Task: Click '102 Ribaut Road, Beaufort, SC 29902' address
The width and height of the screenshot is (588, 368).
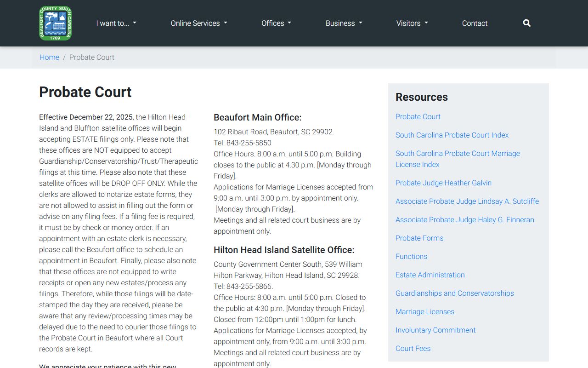Action: point(274,132)
